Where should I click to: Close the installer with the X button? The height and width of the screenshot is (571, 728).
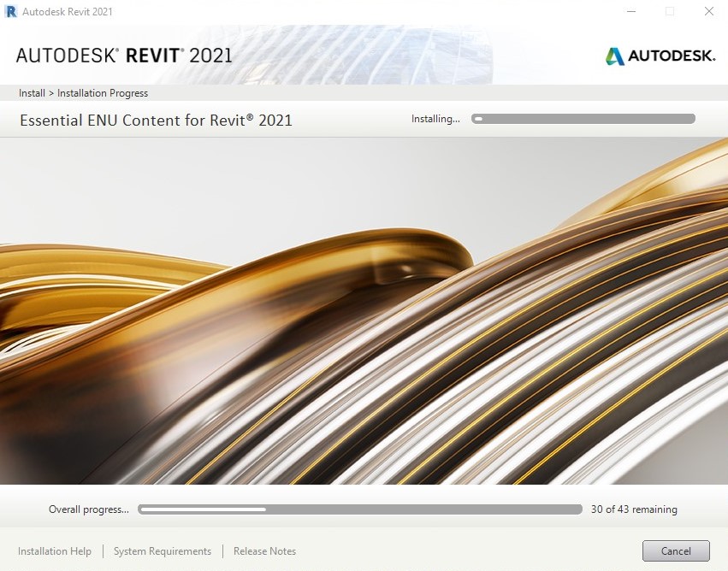click(x=708, y=11)
